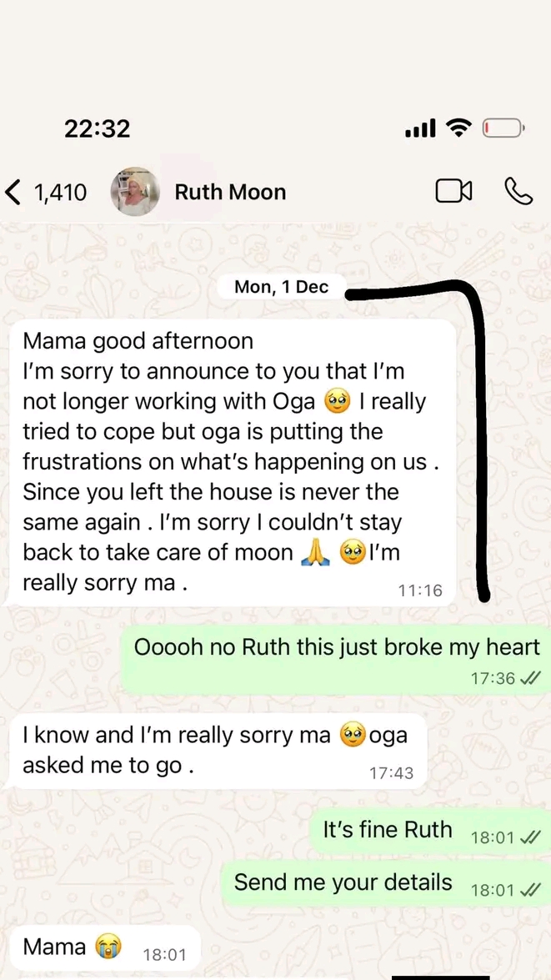Tap the crying face emoji after Mama
This screenshot has height=980, width=551.
[x=108, y=947]
